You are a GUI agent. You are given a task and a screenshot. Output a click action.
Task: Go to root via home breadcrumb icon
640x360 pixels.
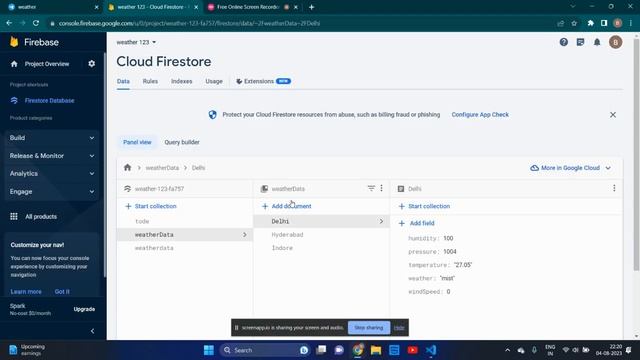tap(127, 168)
